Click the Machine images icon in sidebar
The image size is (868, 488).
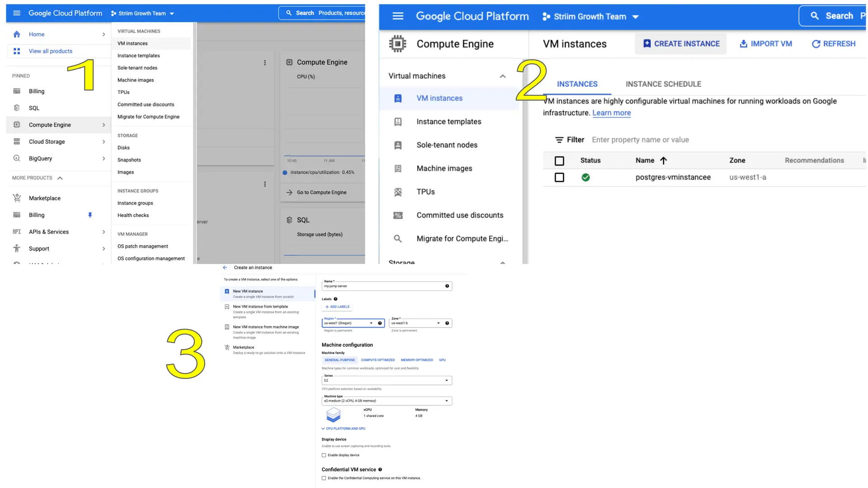397,168
